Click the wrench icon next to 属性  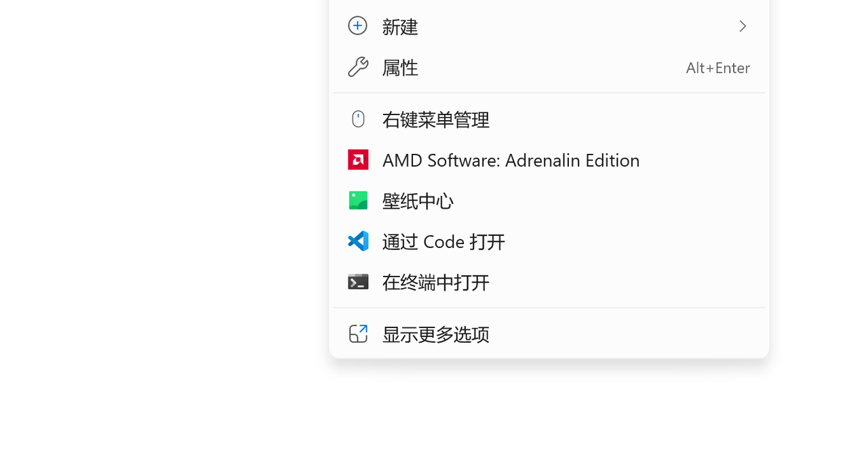357,66
